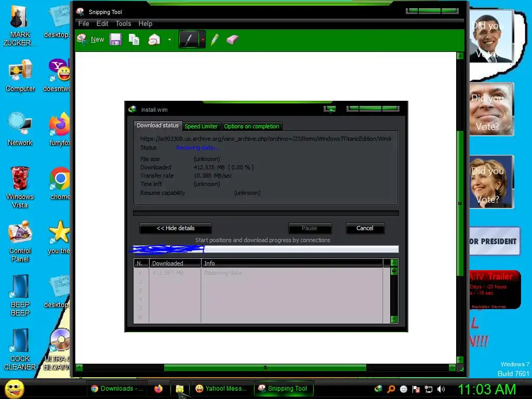Click the 10.388 MB/sec transfer rate
The height and width of the screenshot is (399, 532).
pos(212,176)
